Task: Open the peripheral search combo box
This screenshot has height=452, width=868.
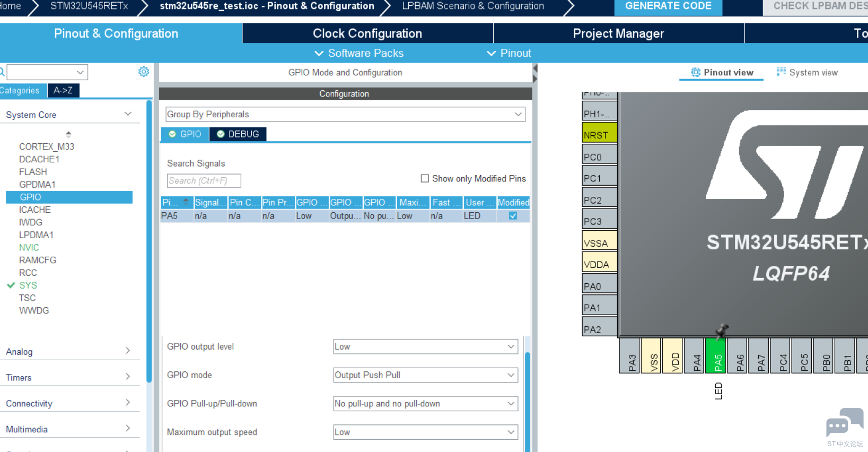Action: click(47, 72)
